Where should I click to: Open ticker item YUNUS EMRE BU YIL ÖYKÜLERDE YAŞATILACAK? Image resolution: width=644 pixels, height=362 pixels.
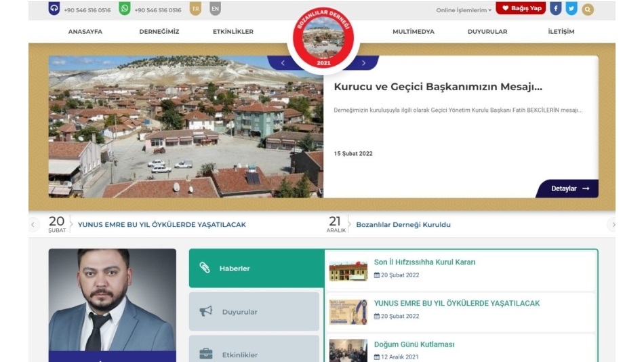162,225
